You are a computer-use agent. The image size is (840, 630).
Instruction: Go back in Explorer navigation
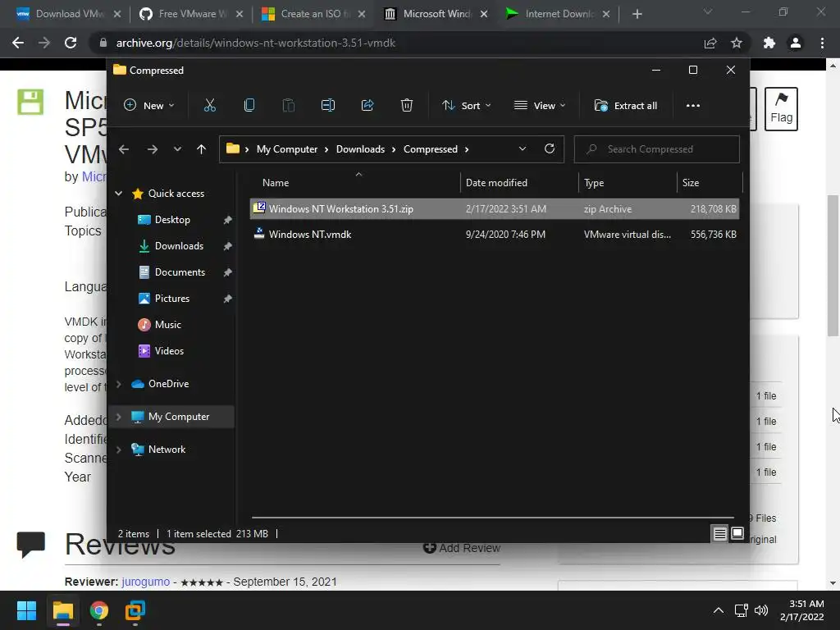click(x=124, y=149)
